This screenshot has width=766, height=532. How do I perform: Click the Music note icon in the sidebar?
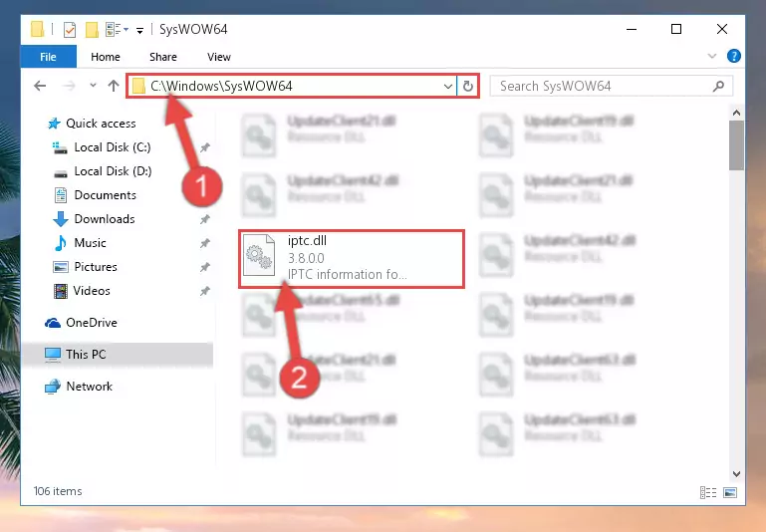pos(60,243)
